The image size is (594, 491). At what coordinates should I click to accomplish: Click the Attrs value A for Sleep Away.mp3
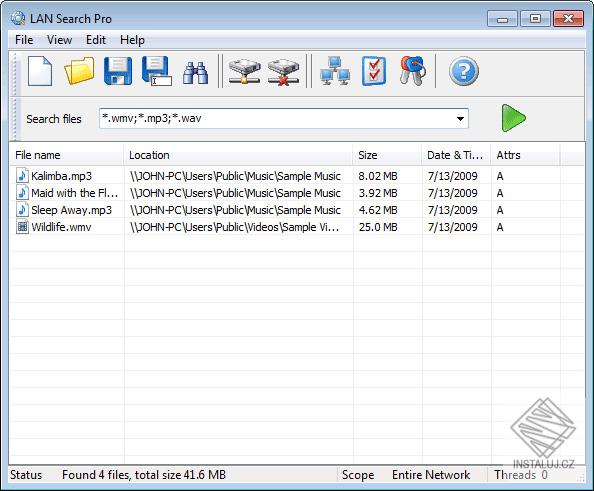500,210
